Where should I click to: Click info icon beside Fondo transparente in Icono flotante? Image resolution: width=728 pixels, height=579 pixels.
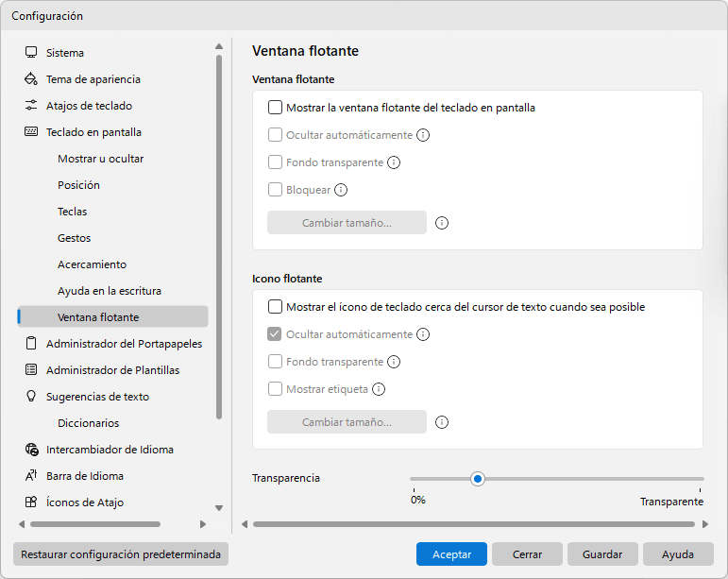tap(394, 362)
